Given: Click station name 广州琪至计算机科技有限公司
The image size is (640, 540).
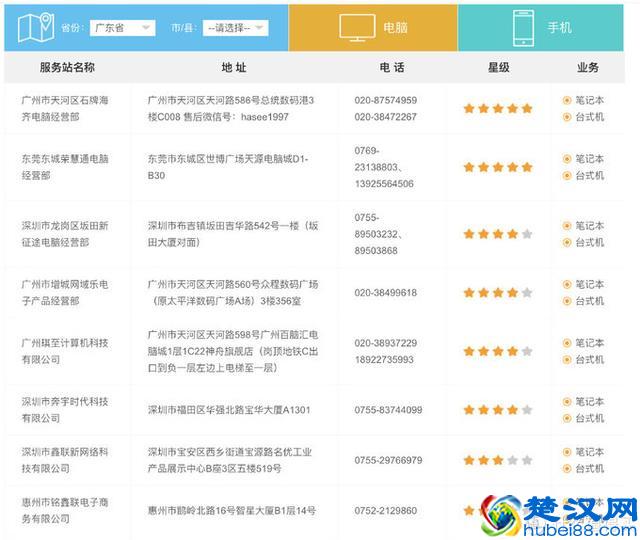Looking at the screenshot, I should pyautogui.click(x=65, y=351).
